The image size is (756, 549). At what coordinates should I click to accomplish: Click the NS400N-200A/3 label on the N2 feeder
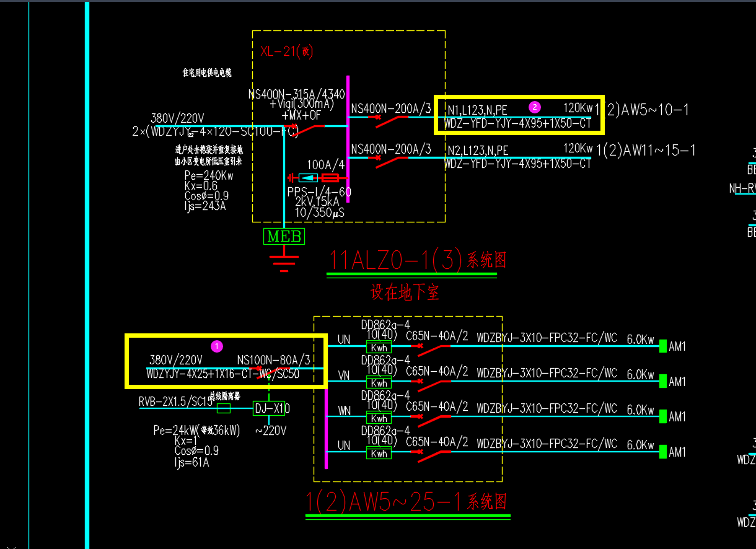click(391, 149)
